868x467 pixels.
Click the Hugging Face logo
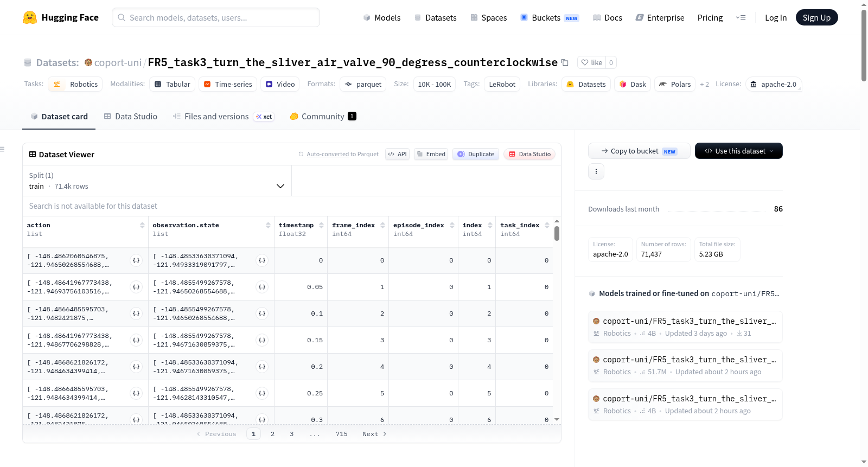61,17
